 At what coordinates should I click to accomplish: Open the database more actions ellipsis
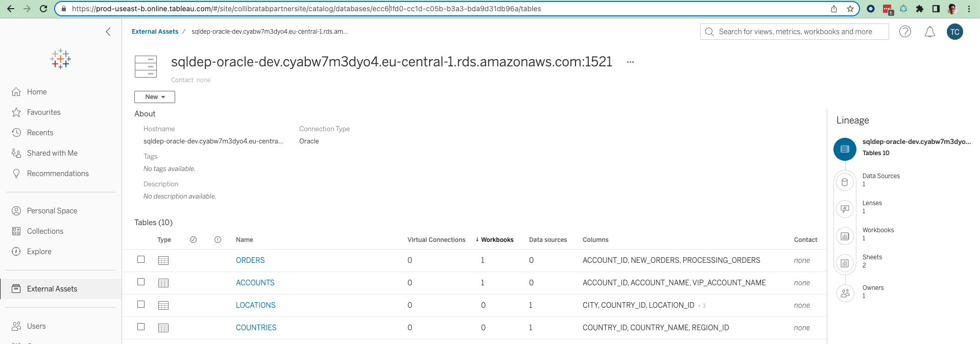point(630,62)
